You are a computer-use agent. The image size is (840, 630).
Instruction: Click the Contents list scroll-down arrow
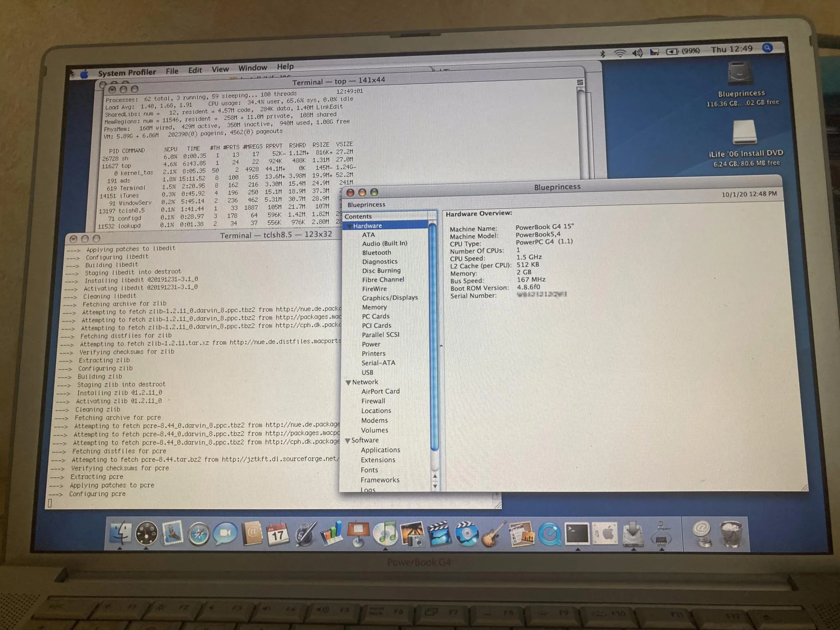coord(434,486)
